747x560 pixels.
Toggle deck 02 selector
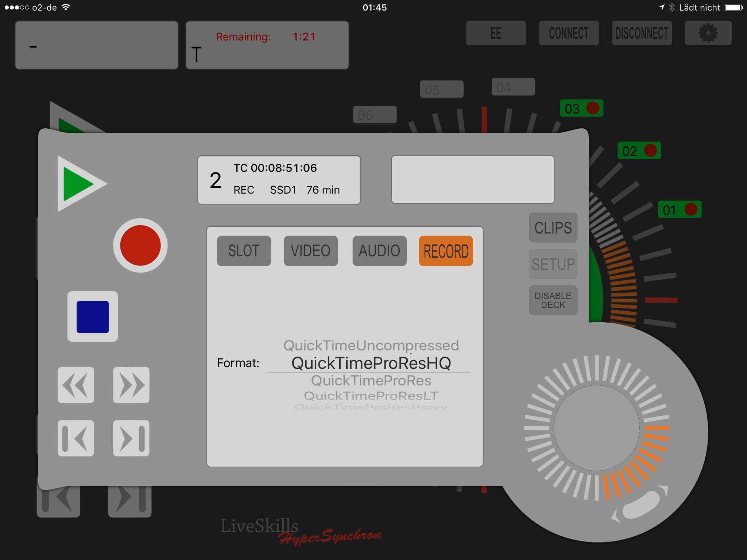pyautogui.click(x=639, y=151)
